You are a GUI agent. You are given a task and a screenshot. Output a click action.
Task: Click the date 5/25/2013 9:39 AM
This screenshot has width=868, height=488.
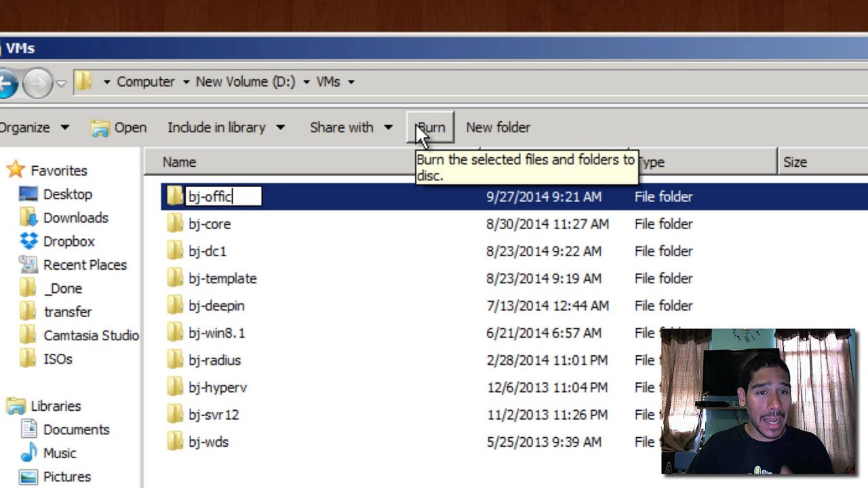pyautogui.click(x=543, y=442)
